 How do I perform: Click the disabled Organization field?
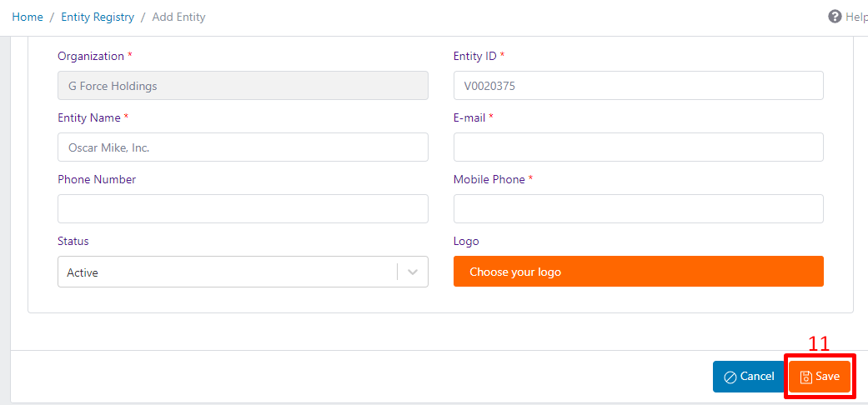point(243,85)
